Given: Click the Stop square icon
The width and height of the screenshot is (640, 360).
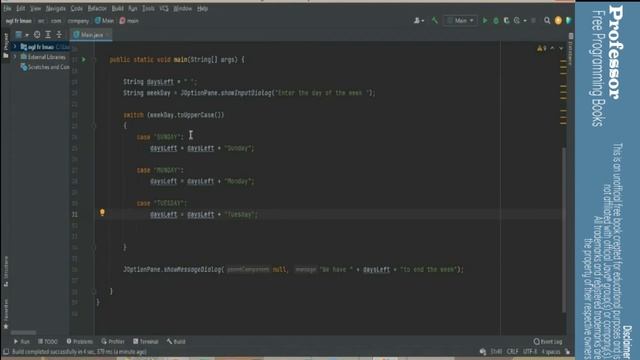Looking at the screenshot, I should (x=533, y=20).
